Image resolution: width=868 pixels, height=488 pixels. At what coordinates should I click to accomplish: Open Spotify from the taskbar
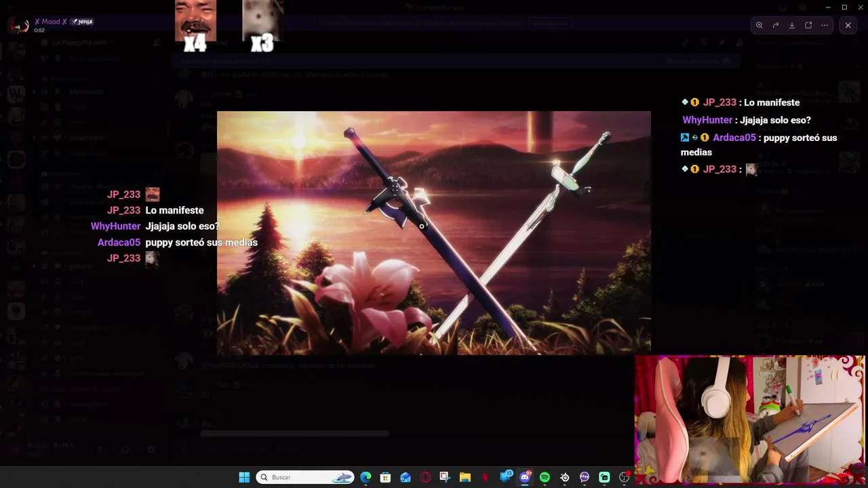pyautogui.click(x=545, y=477)
